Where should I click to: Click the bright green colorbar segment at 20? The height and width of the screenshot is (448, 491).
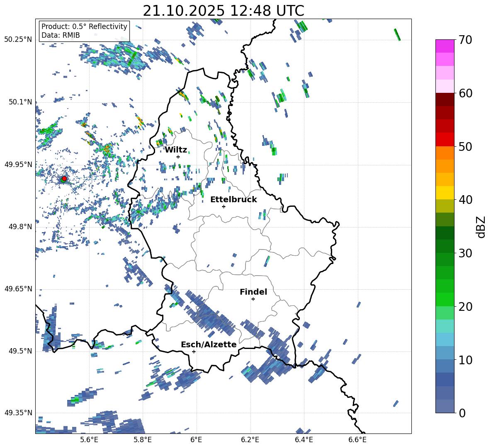click(x=445, y=299)
